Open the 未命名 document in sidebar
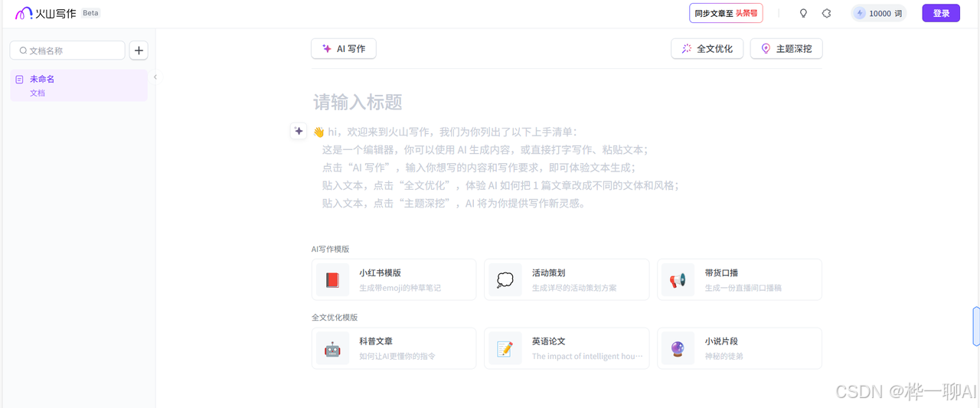The width and height of the screenshot is (980, 408). click(79, 85)
